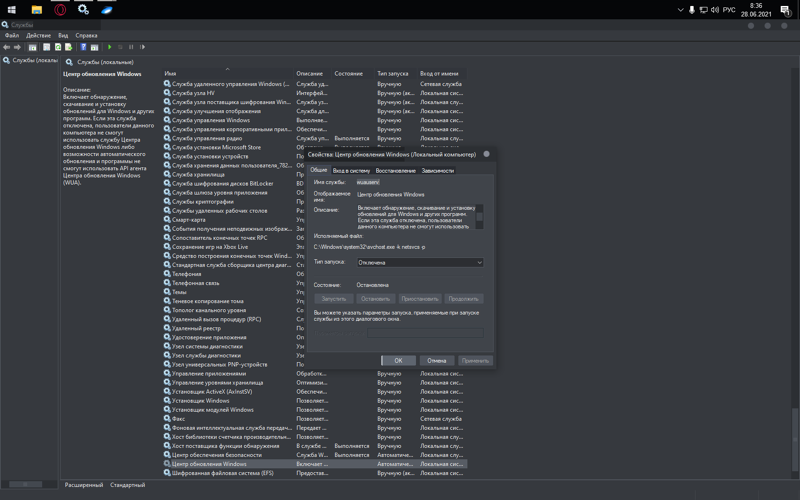Click the Export list toolbar icon

pyautogui.click(x=68, y=47)
